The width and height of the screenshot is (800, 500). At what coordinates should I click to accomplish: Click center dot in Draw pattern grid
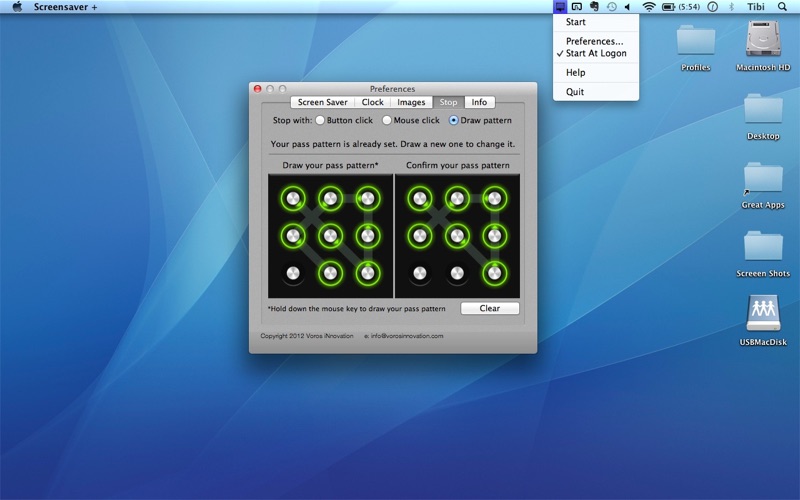point(331,236)
